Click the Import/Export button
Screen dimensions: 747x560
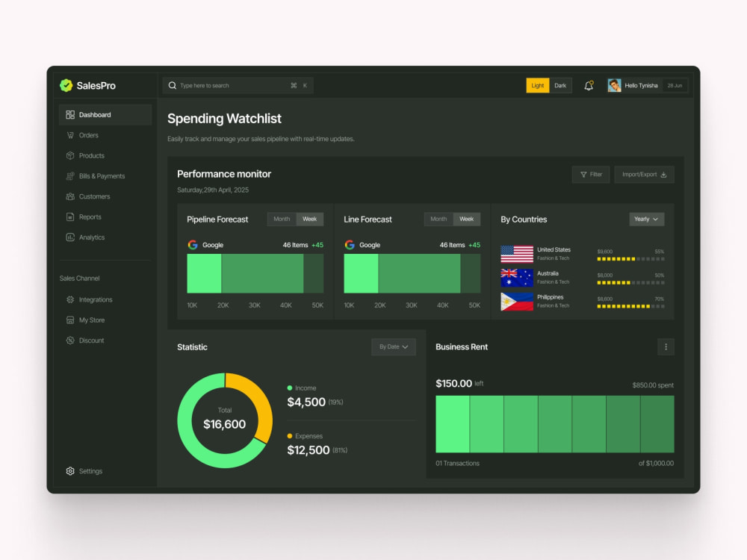[x=644, y=175]
